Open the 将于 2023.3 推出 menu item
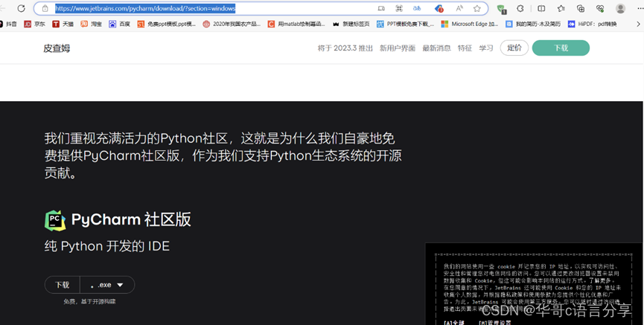This screenshot has height=325, width=644. pos(345,48)
